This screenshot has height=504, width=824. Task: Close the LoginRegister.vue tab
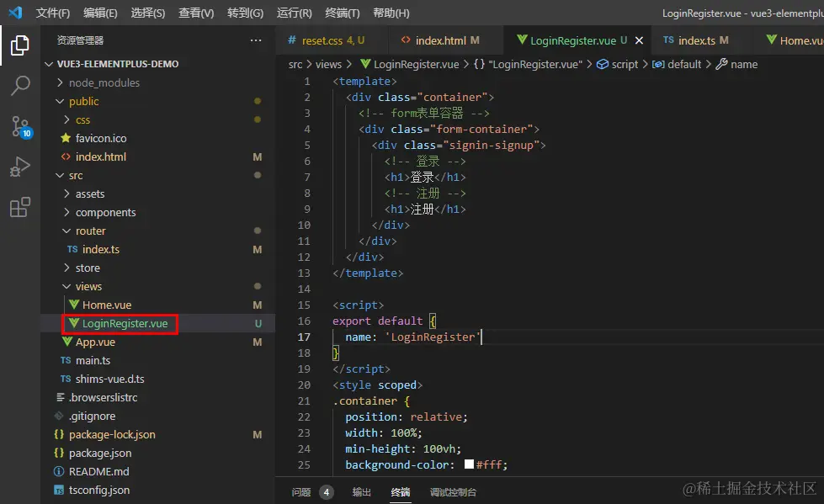point(639,40)
